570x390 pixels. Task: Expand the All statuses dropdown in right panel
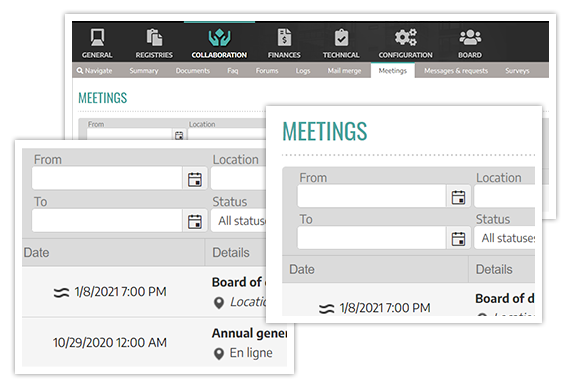(x=505, y=238)
